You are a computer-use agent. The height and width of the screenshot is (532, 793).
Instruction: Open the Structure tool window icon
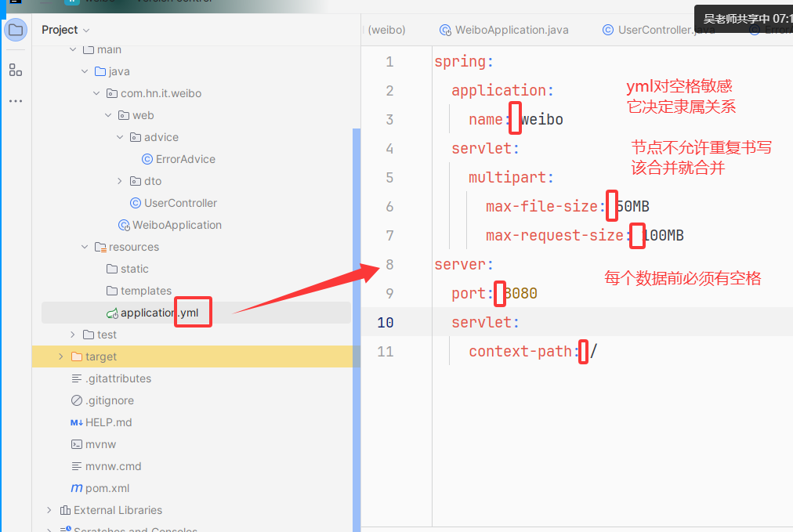point(16,70)
